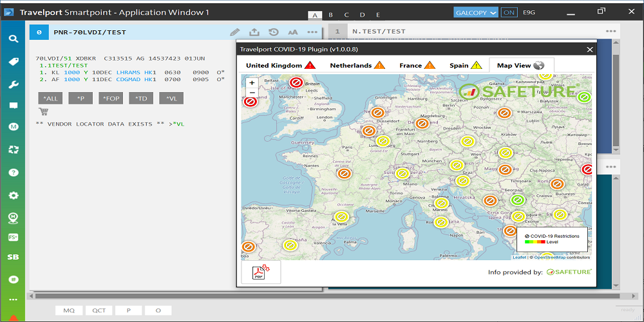
Task: Zoom in the map with plus button
Action: (x=252, y=82)
